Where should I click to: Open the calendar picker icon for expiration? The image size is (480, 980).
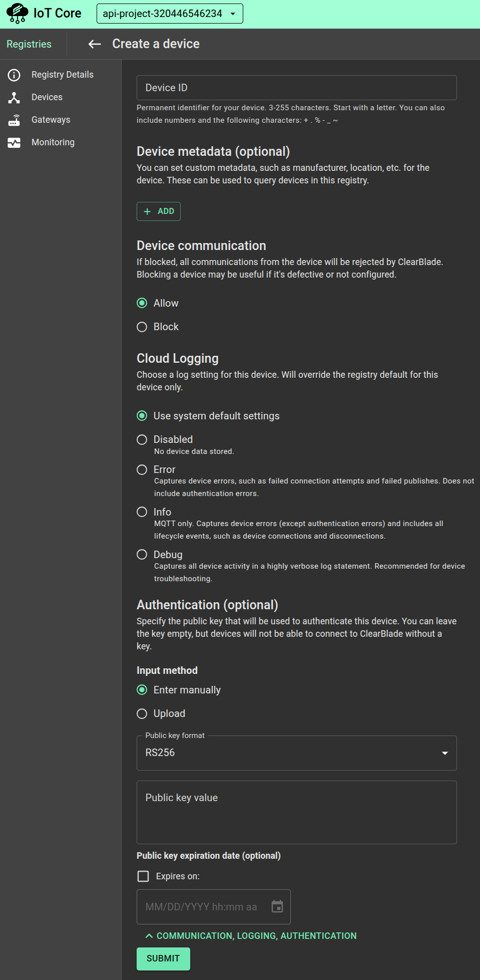[x=277, y=906]
